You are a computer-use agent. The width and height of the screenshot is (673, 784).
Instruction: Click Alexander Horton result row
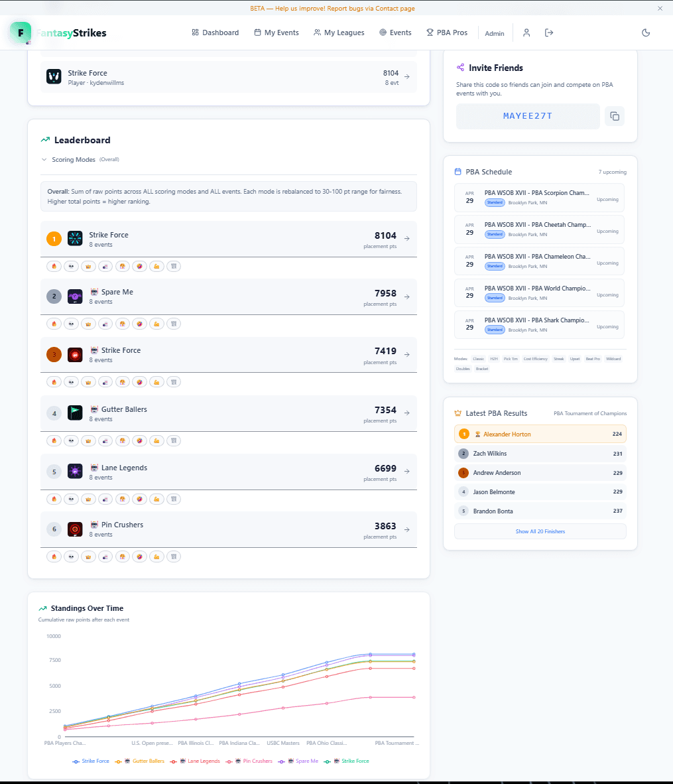(x=540, y=434)
